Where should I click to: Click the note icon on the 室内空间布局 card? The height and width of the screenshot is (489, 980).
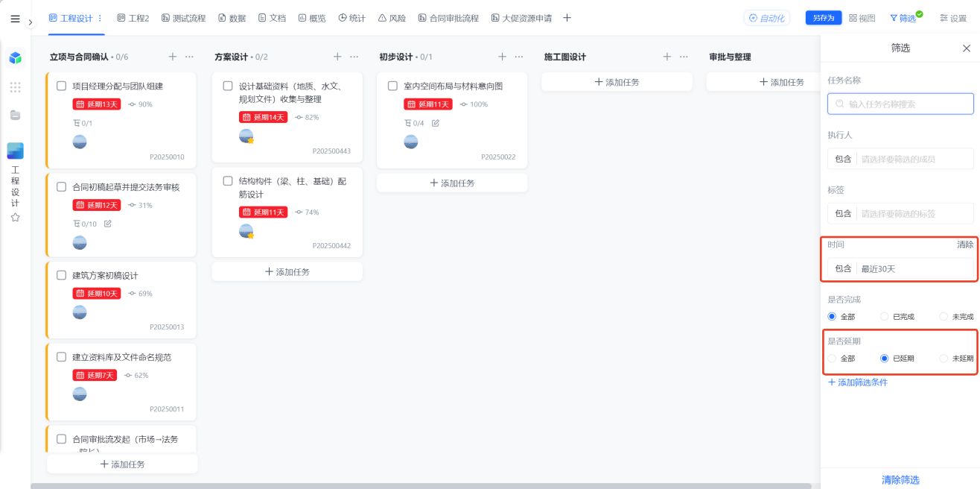click(436, 123)
